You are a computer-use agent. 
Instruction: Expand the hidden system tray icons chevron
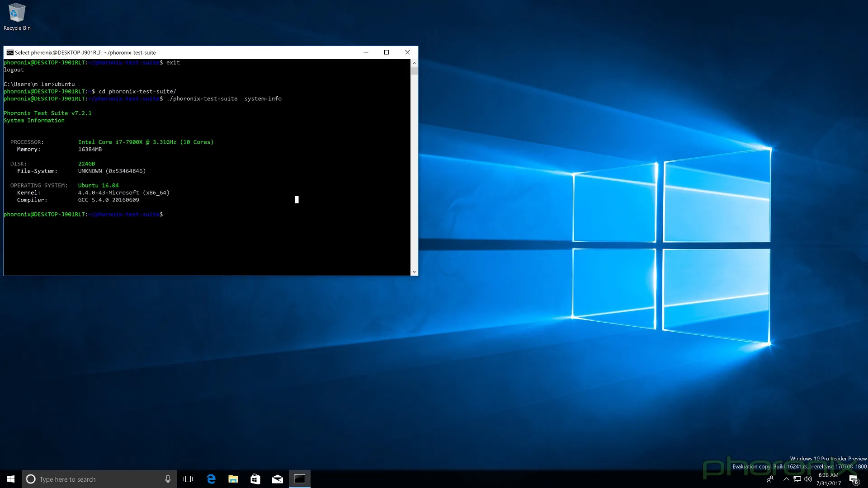tap(786, 479)
